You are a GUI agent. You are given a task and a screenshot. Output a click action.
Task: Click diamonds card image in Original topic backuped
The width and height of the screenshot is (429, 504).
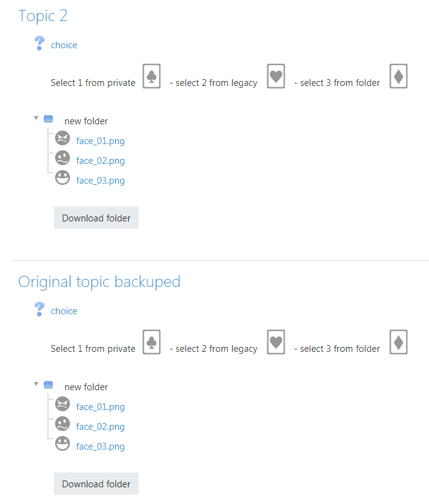pos(399,342)
